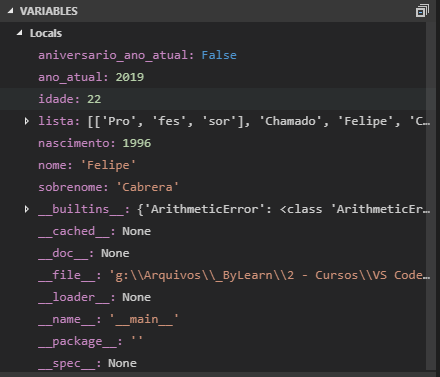
Task: Collapse the VARIABLES section arrow
Action: point(11,11)
